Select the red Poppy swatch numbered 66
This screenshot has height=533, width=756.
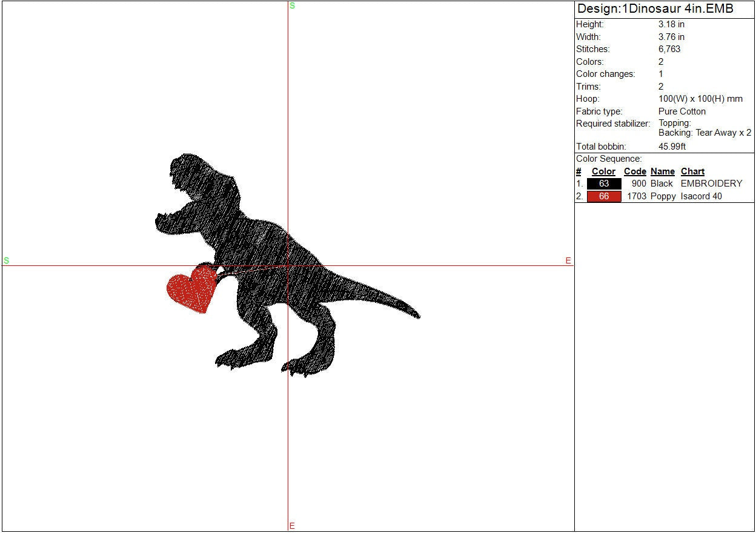(x=604, y=196)
